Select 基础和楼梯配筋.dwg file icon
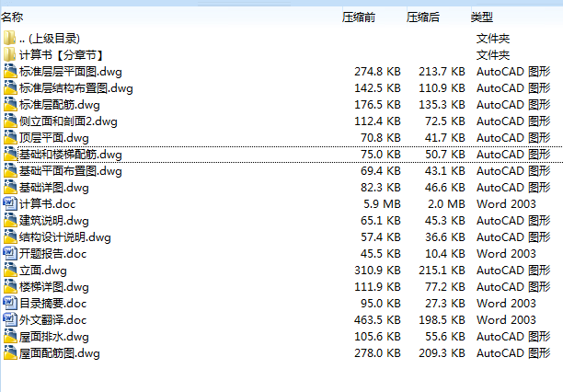Image resolution: width=563 pixels, height=392 pixels. coord(10,154)
